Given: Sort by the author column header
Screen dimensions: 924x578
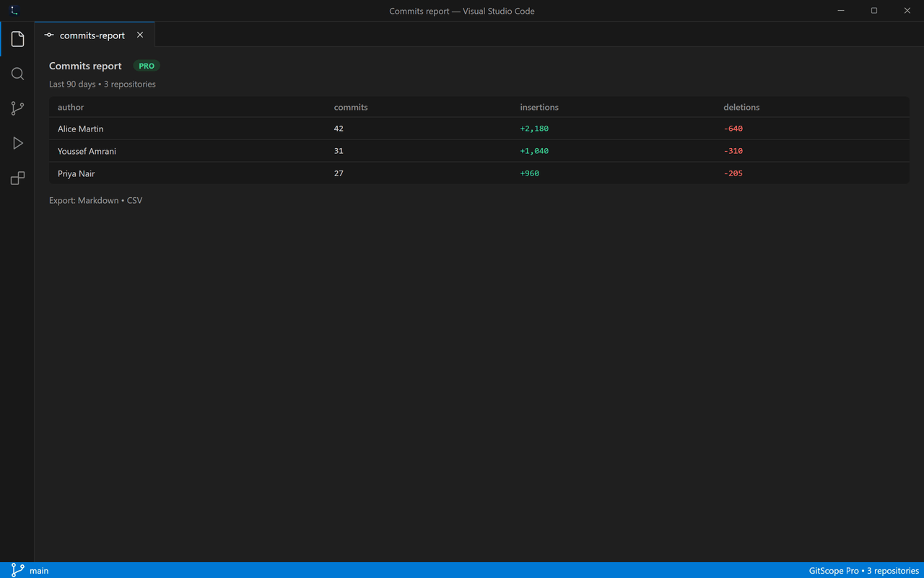Looking at the screenshot, I should pos(71,107).
